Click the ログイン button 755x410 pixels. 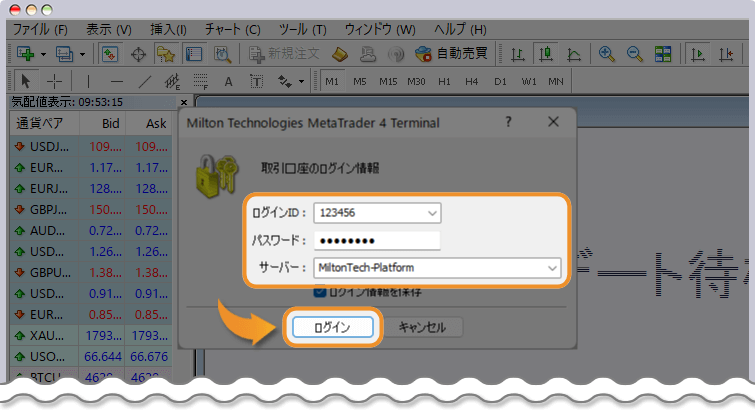tap(333, 328)
